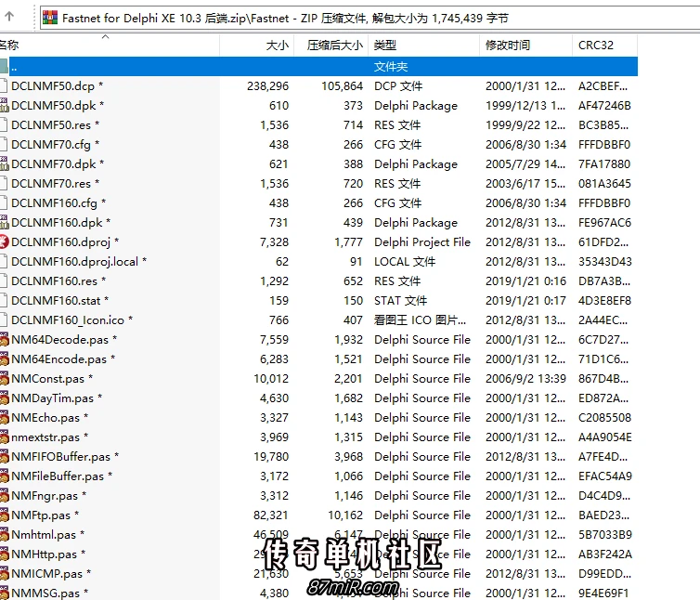Click the NMConst.pas file icon
Image resolution: width=700 pixels, height=600 pixels.
(4, 378)
